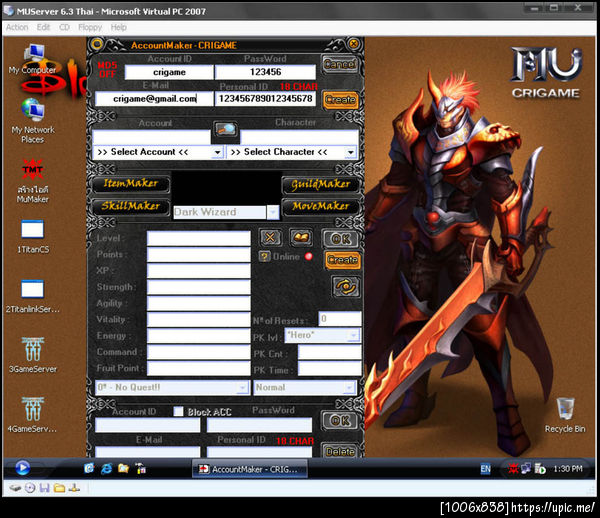
Task: Launch Internet Explorer from quick launch
Action: tap(106, 468)
